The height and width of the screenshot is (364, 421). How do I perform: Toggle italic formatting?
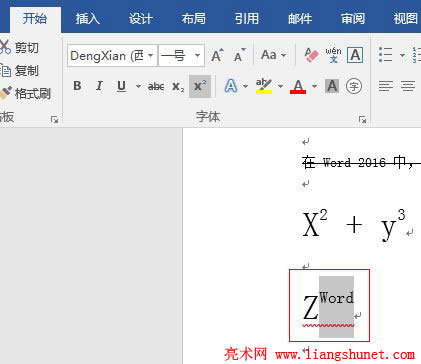click(99, 86)
